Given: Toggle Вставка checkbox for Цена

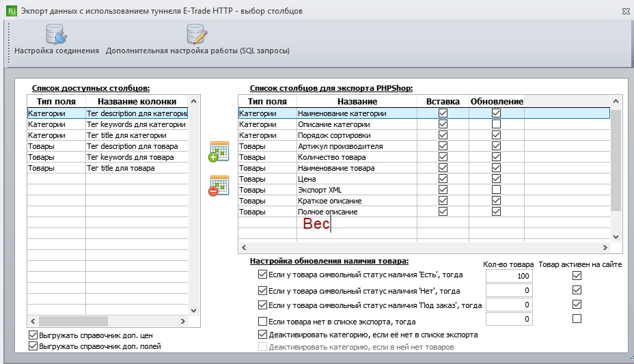Looking at the screenshot, I should click(x=443, y=178).
